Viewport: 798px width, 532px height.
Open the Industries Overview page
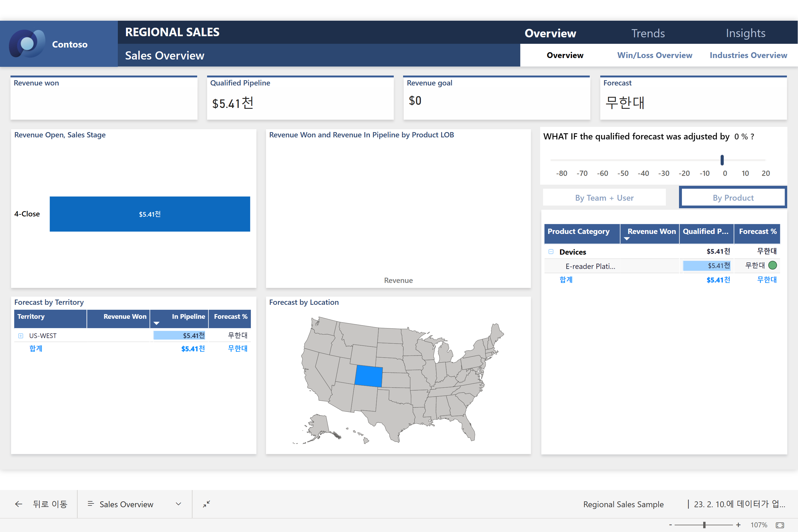pyautogui.click(x=748, y=55)
